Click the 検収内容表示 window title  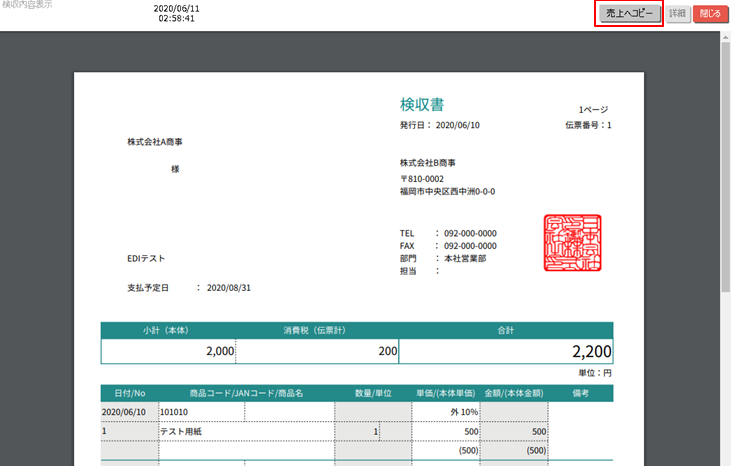coord(27,6)
